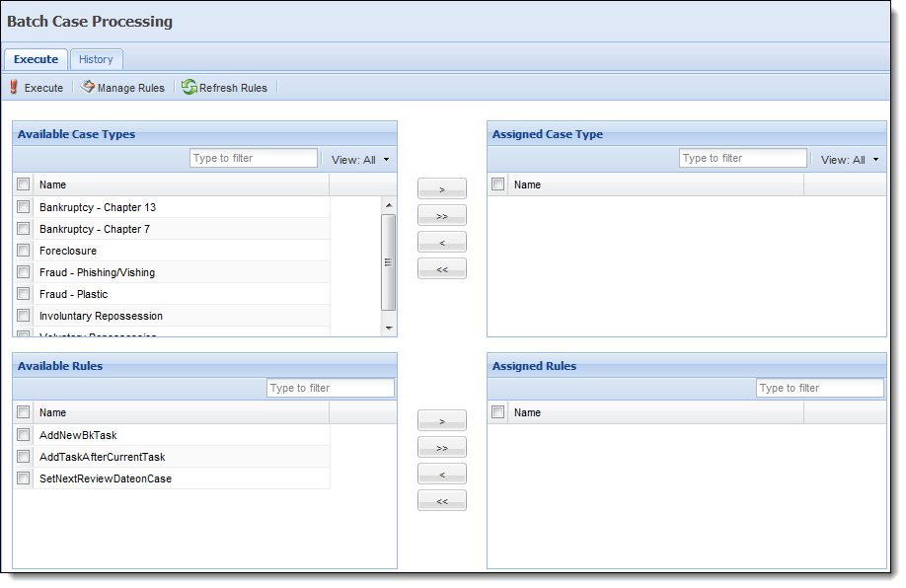Click the << button between case type lists

point(442,268)
